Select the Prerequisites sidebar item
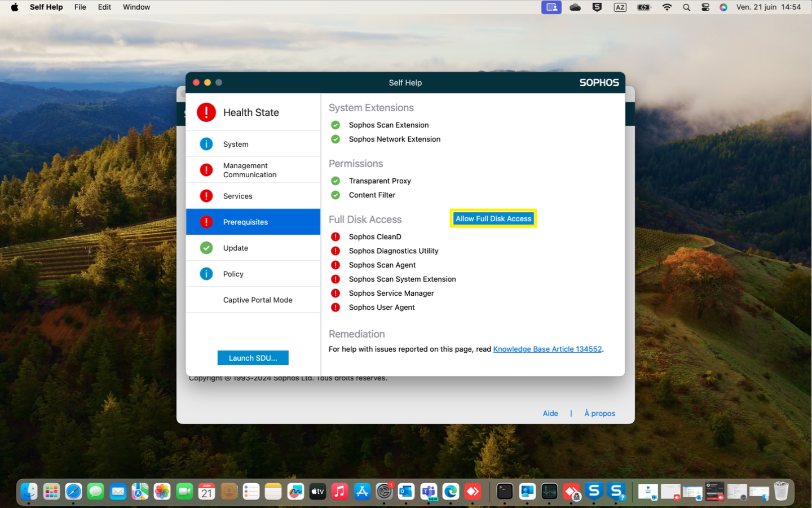Image resolution: width=812 pixels, height=508 pixels. (x=253, y=222)
